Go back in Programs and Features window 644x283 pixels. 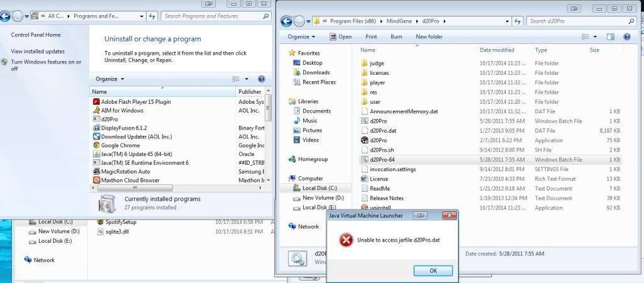[5, 16]
